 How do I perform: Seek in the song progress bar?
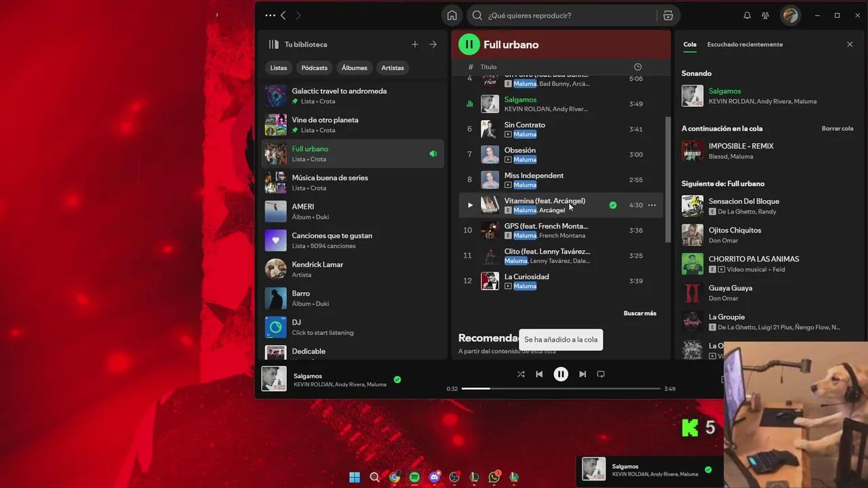point(561,389)
